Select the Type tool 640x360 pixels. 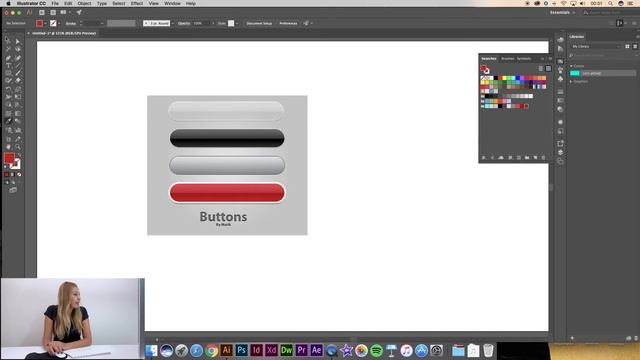(8, 65)
